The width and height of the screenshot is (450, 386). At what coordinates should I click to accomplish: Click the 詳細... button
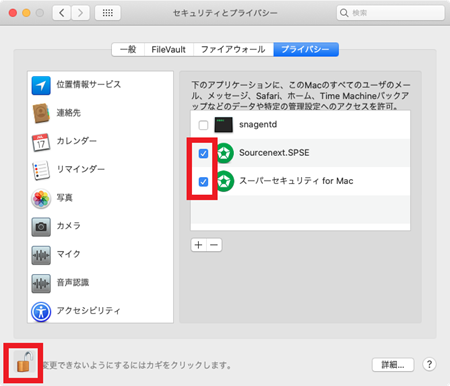pyautogui.click(x=393, y=365)
